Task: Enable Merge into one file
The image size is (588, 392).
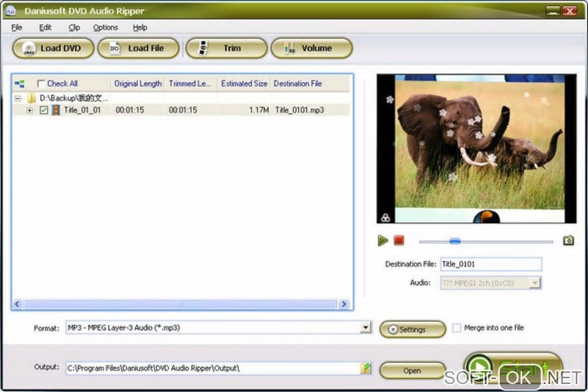Action: [x=457, y=328]
